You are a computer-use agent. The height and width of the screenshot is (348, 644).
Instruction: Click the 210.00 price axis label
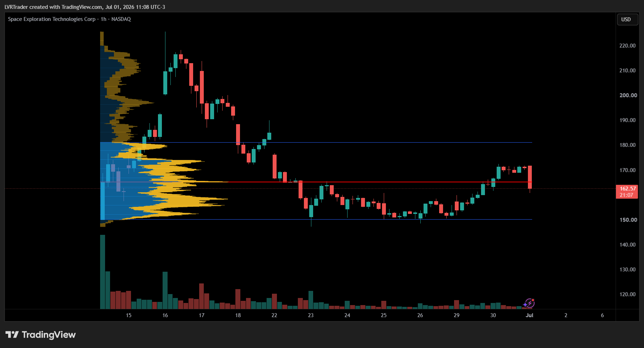point(627,70)
